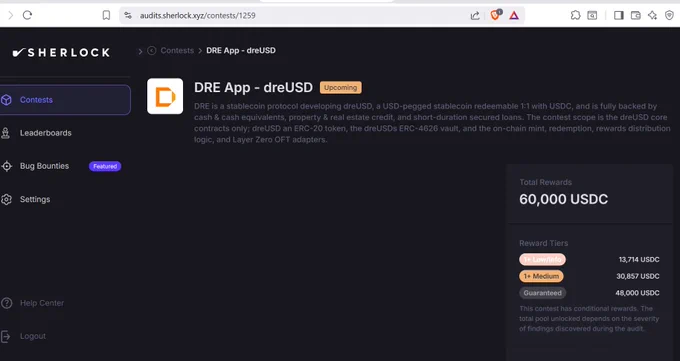The image size is (680, 361).
Task: Click the 1+ Low/Info reward tier badge
Action: coord(543,259)
